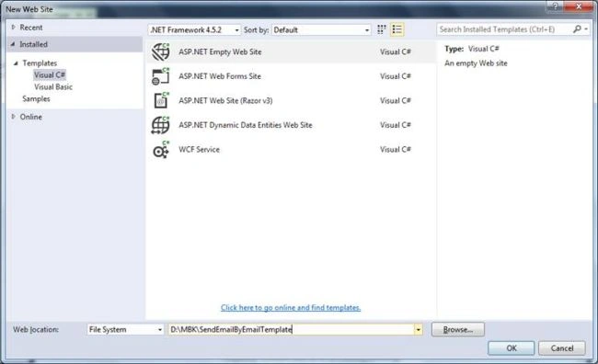Select ASP.NET Empty Web Site template
598x364 pixels.
[291, 51]
